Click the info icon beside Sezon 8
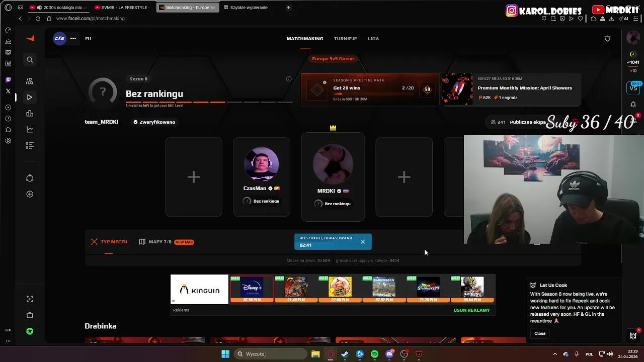The width and height of the screenshot is (644, 362). (289, 79)
